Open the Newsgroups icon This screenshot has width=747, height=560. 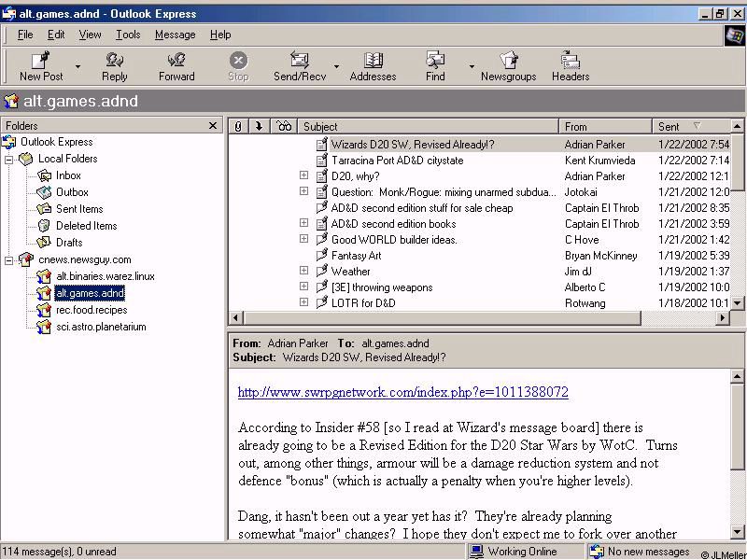click(x=509, y=61)
